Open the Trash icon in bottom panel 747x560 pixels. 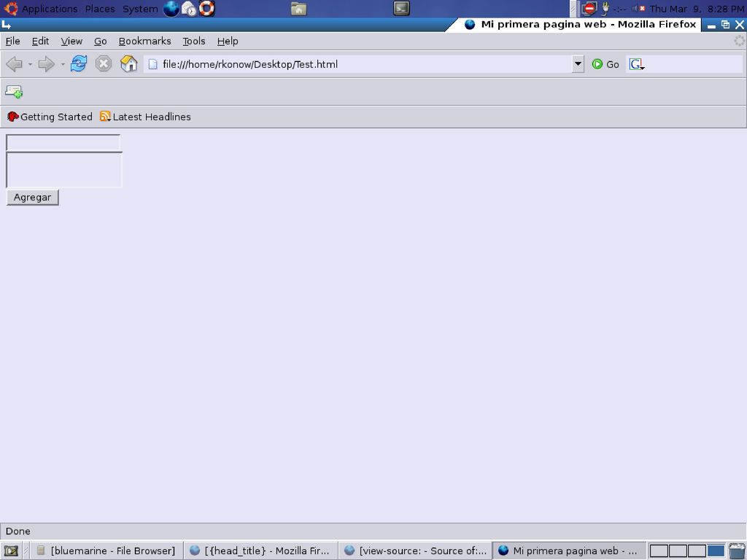pos(737,551)
